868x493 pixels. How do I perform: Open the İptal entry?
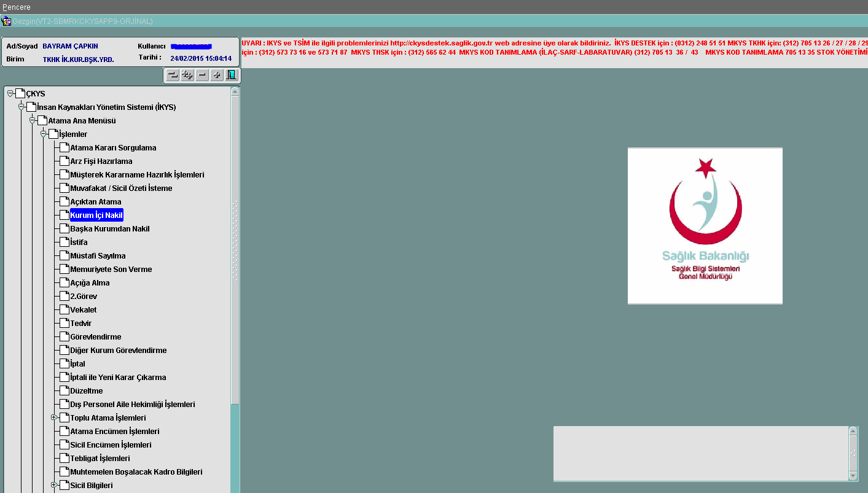pos(77,364)
